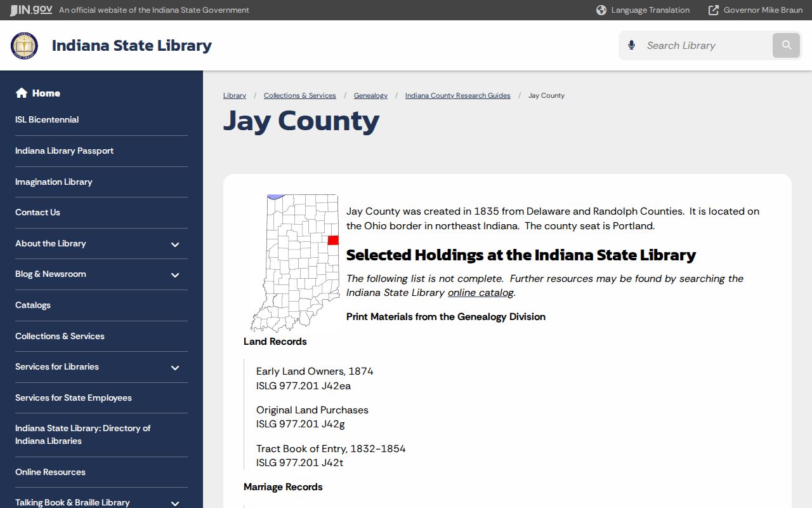Click into the Search Library field
The image size is (812, 508).
[x=706, y=45]
